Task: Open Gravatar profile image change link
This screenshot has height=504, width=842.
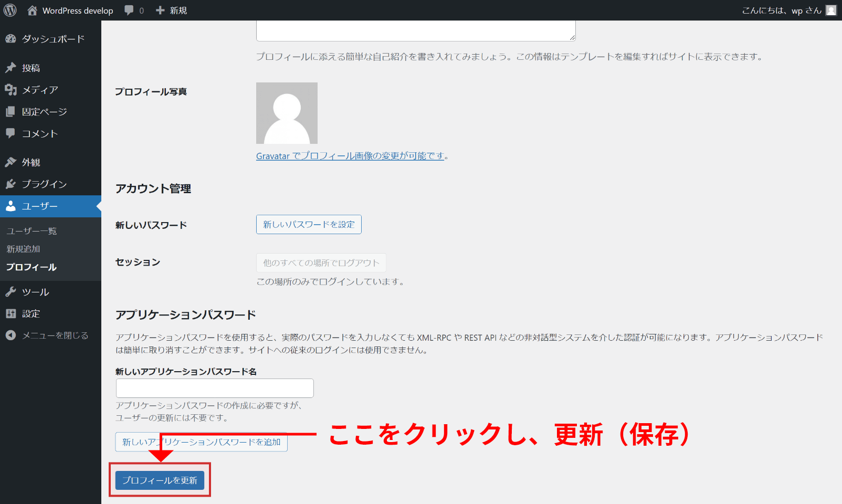Action: (x=350, y=156)
